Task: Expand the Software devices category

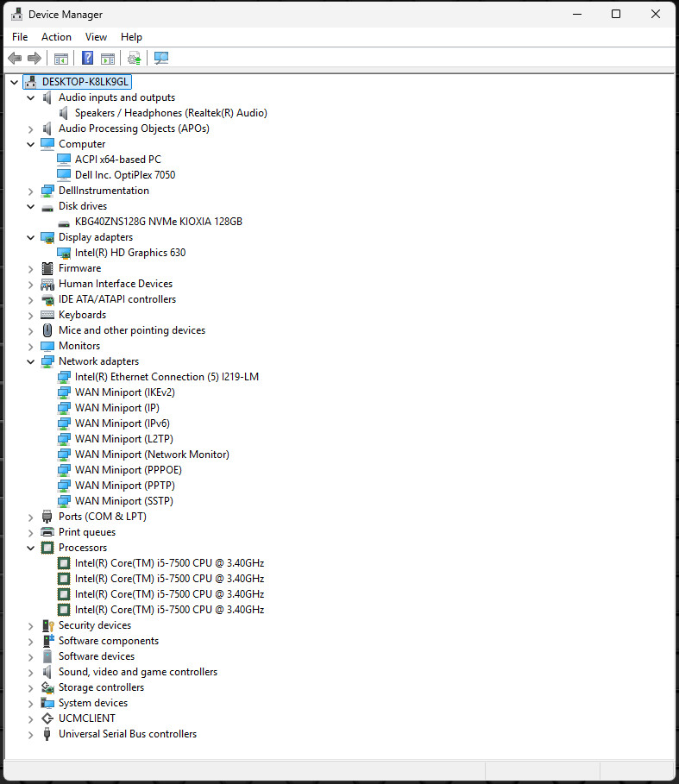Action: pos(30,657)
